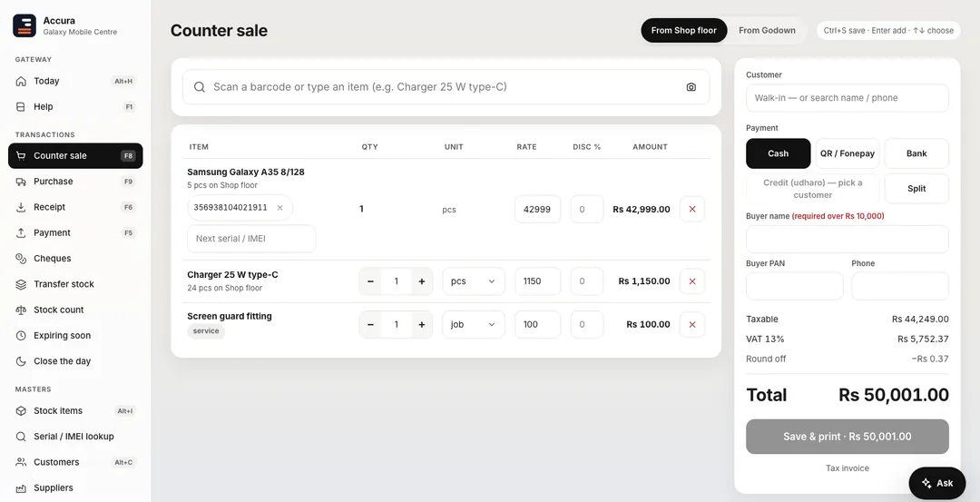Click Save & print button

[847, 437]
